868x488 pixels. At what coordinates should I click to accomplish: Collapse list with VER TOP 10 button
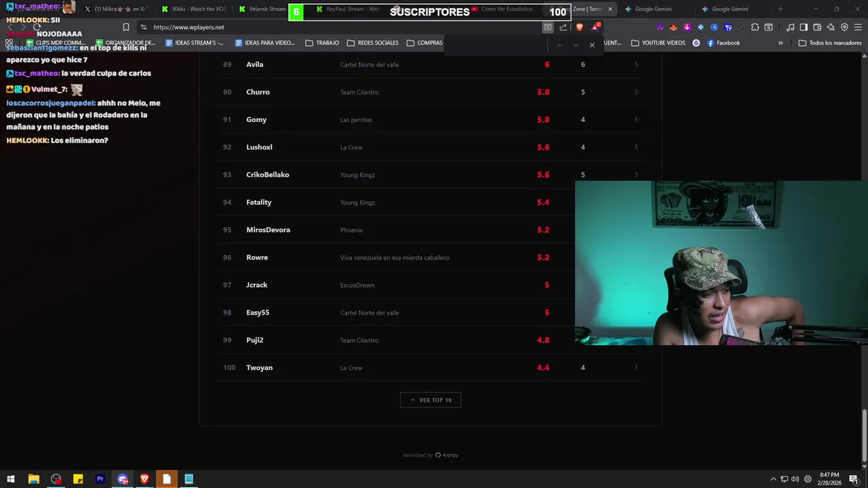[431, 400]
